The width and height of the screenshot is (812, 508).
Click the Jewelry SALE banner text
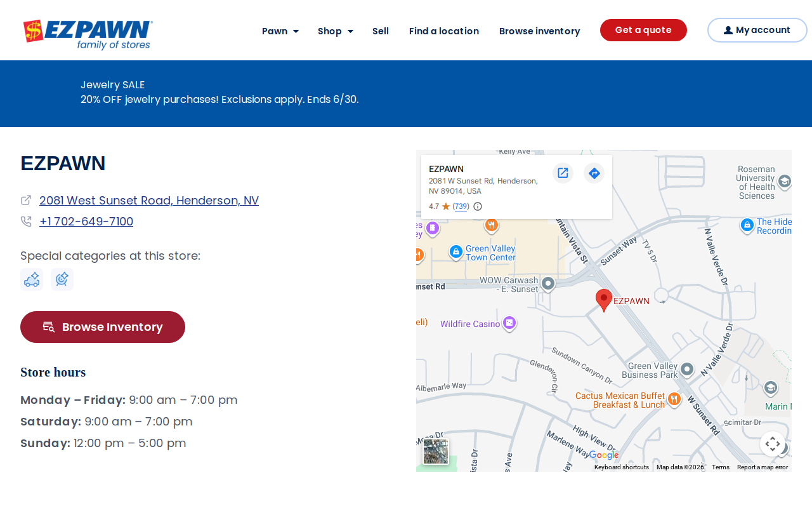click(x=113, y=84)
